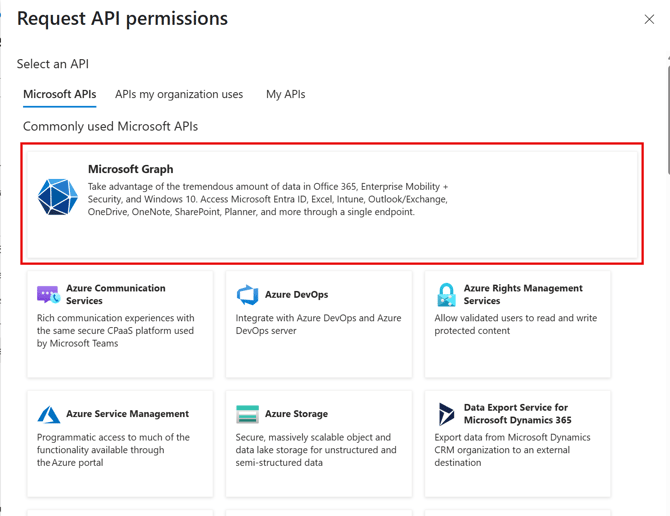
Task: Click 'Rich communication experiences' description text
Action: tap(115, 331)
